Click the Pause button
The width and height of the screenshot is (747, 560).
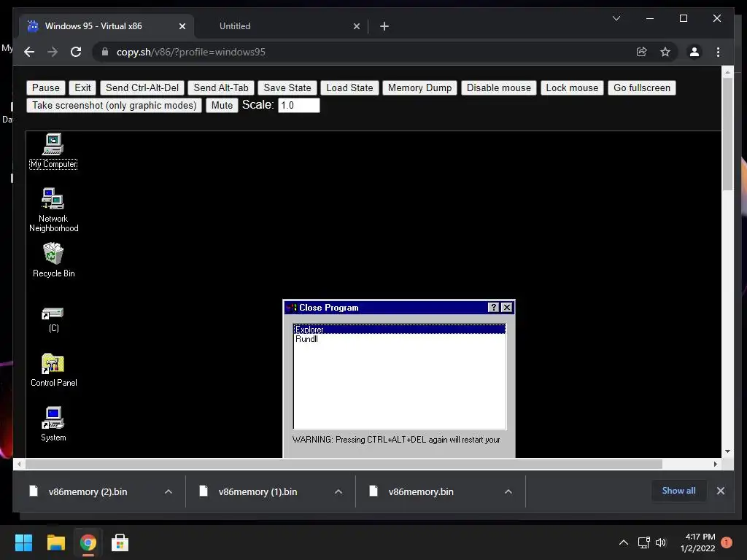pyautogui.click(x=46, y=87)
